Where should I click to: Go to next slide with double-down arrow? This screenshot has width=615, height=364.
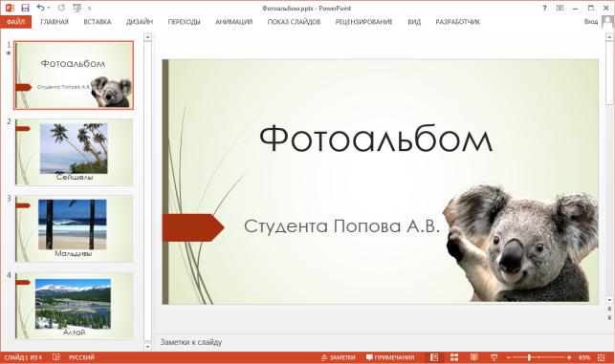click(609, 317)
